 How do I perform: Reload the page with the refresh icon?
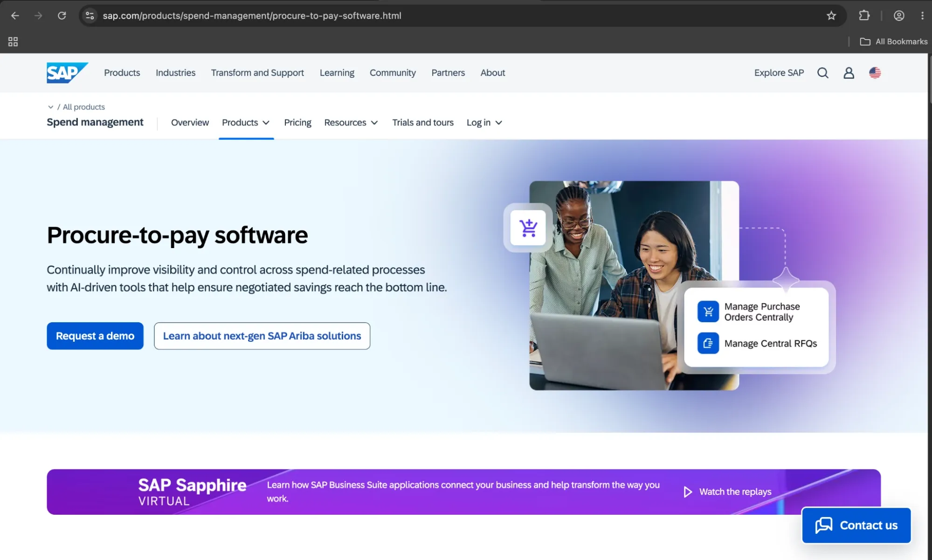(62, 16)
